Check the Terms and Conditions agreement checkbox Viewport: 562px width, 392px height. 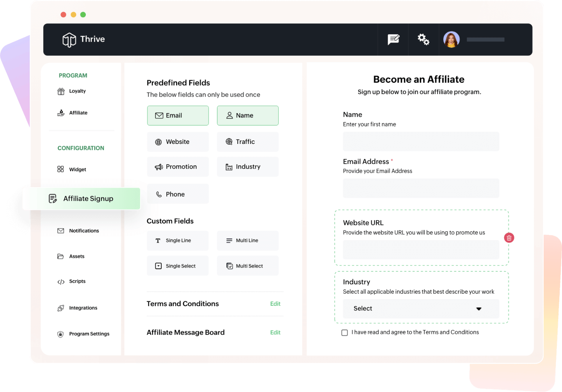pyautogui.click(x=345, y=332)
